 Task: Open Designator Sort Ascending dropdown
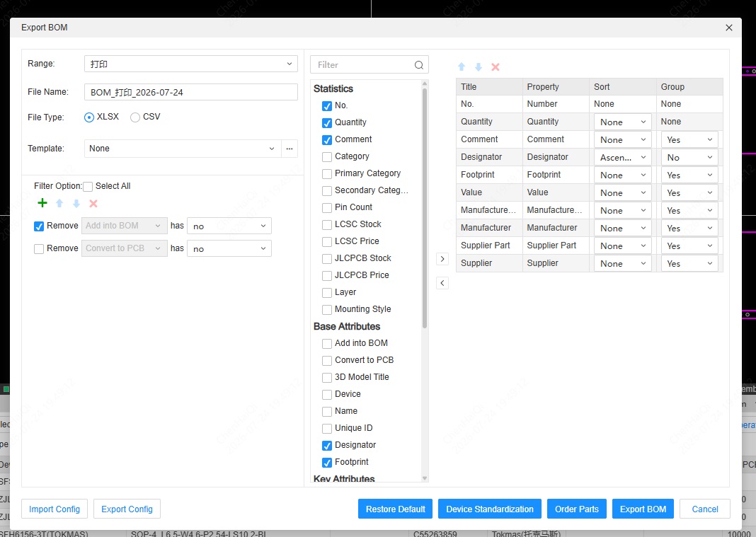pos(622,157)
